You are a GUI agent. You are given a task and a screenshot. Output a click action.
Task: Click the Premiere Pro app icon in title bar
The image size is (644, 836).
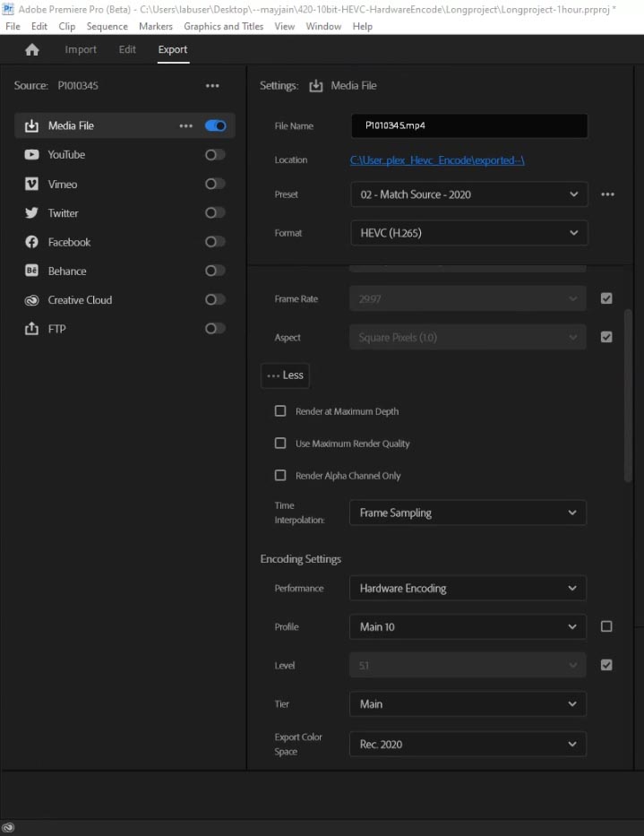point(8,9)
